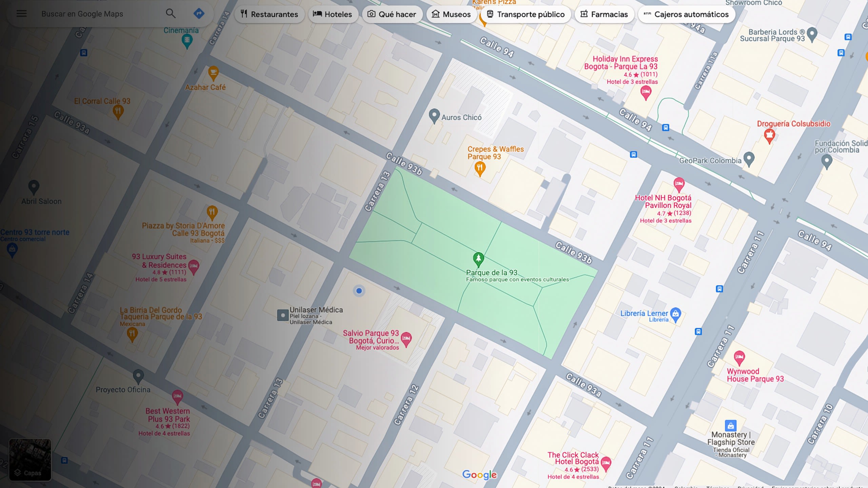Select the Cajeros automáticos chip
Screen dimensions: 868x488
point(687,14)
